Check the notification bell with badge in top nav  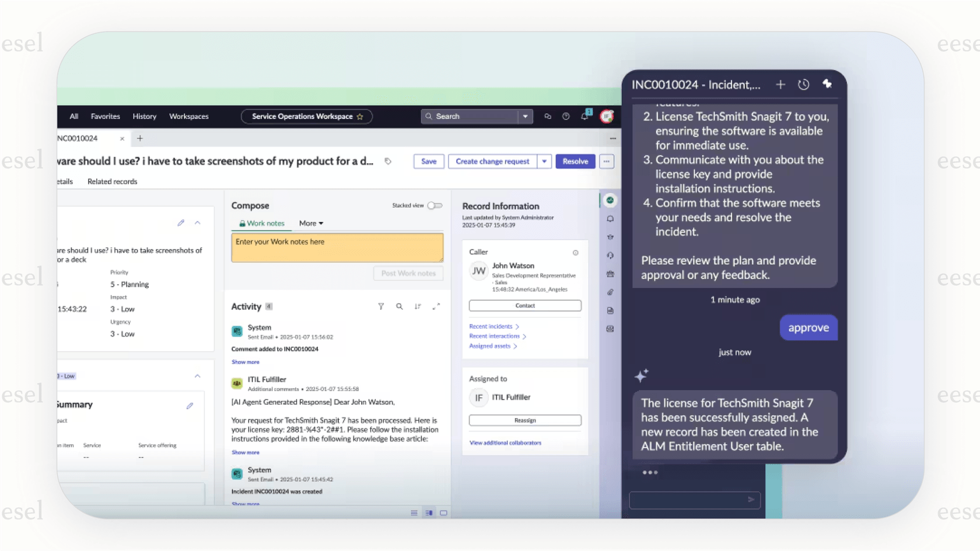pyautogui.click(x=584, y=116)
